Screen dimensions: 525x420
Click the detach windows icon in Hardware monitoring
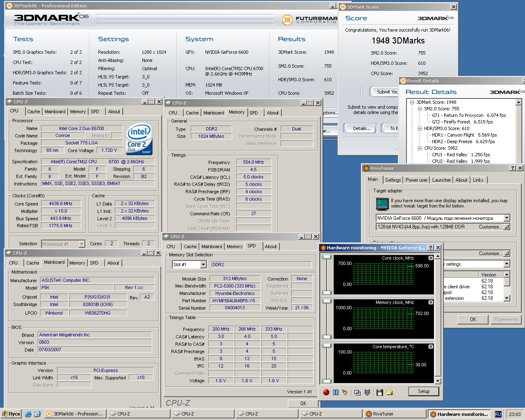click(357, 392)
